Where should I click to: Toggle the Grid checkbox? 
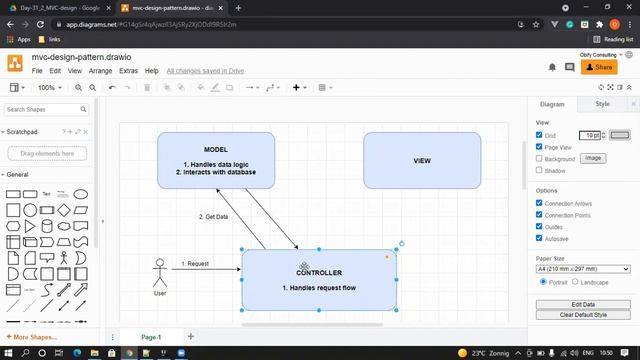(539, 135)
